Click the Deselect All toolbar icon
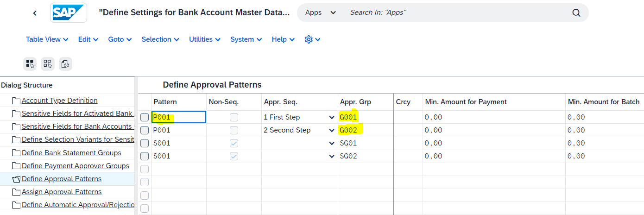 pyautogui.click(x=48, y=63)
